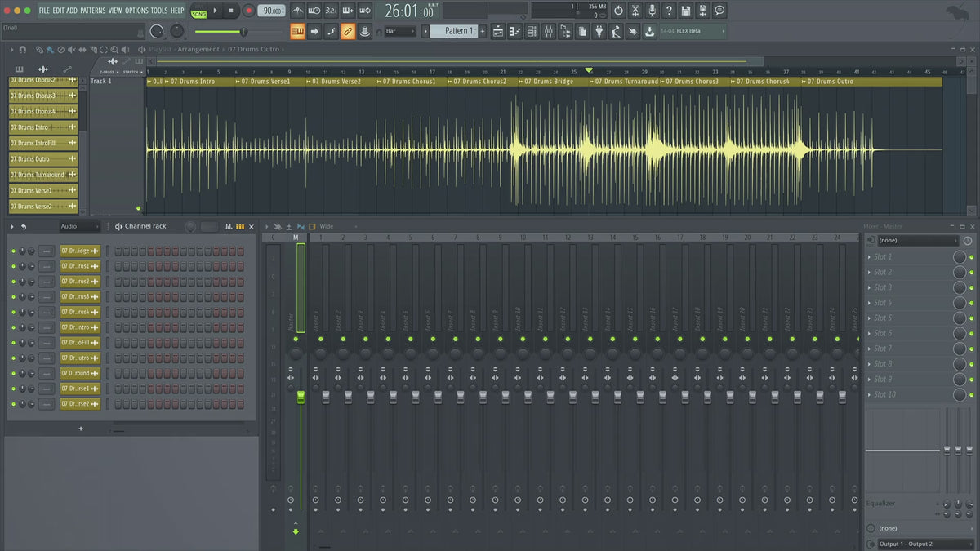Toggle the Master track mute LED in mixer
Image resolution: width=980 pixels, height=551 pixels.
297,339
